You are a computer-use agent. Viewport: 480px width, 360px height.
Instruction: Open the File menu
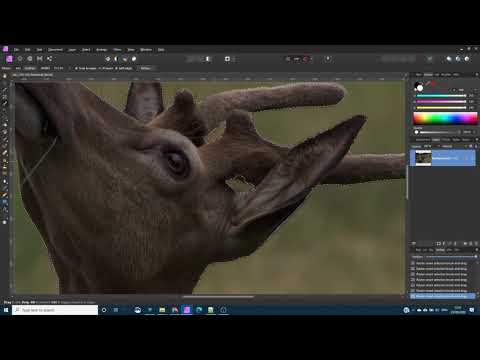[x=16, y=50]
